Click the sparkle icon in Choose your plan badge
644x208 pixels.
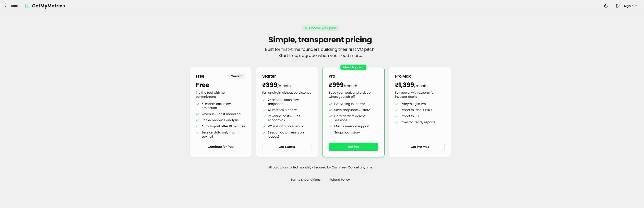(x=305, y=28)
